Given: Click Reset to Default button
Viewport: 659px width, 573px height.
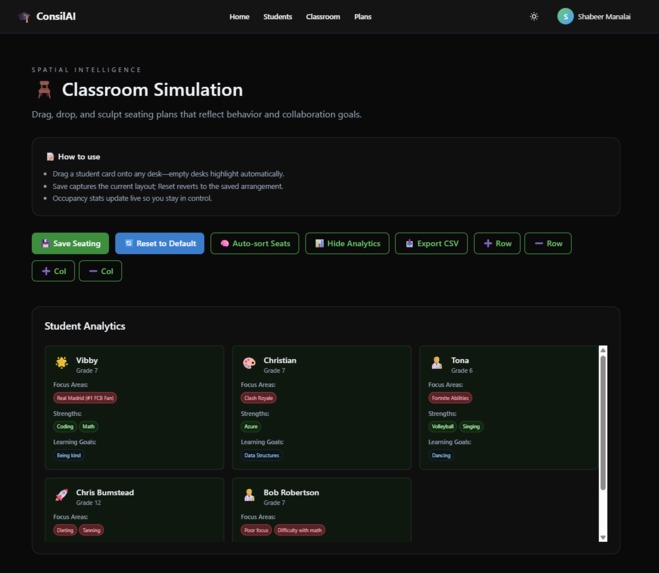Looking at the screenshot, I should [160, 243].
